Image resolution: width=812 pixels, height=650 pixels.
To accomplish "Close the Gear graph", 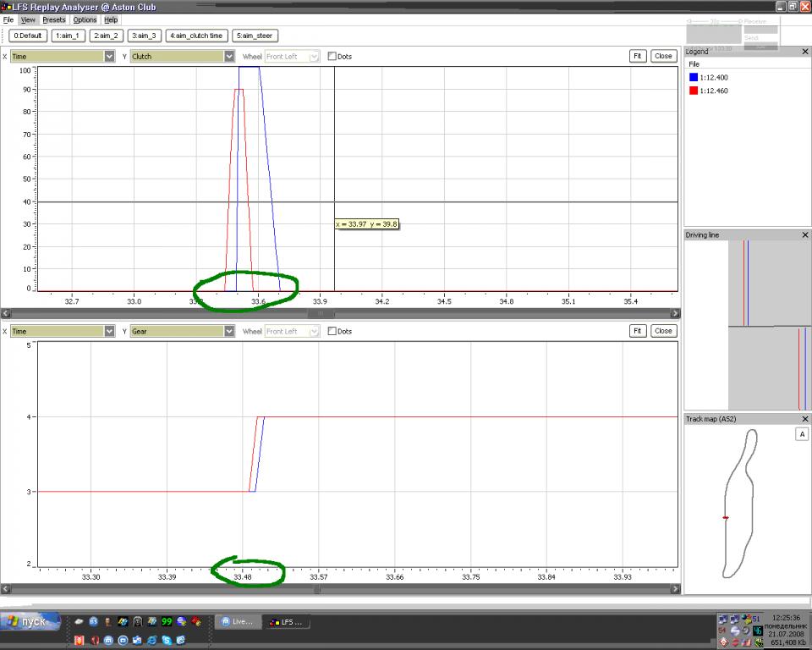I will coord(663,331).
